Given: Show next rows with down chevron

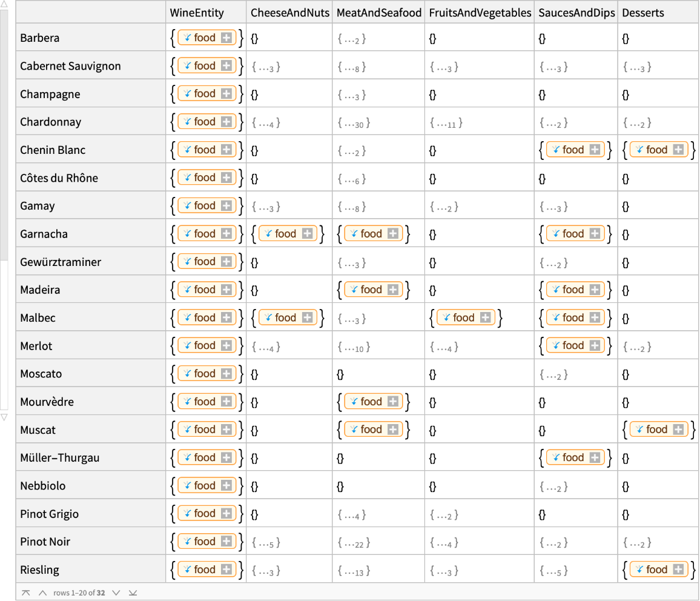Looking at the screenshot, I should click(x=116, y=593).
